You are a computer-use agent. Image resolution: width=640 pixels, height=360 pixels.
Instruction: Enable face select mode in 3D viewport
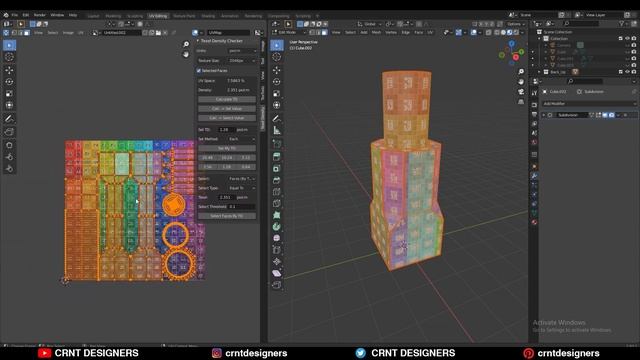pos(324,32)
